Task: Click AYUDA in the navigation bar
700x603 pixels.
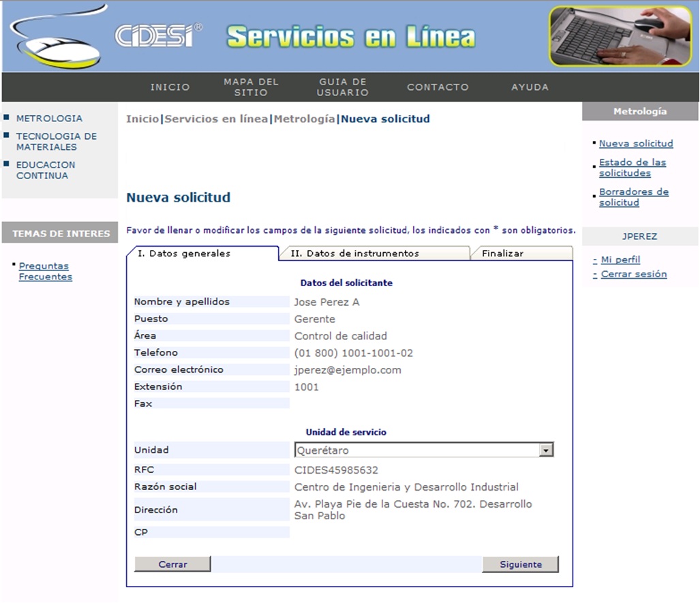Action: pyautogui.click(x=530, y=87)
